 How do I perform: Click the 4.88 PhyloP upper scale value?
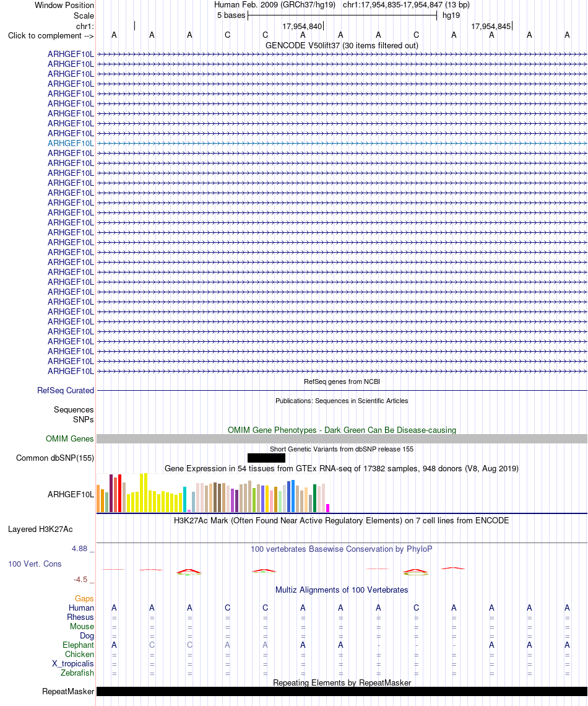[80, 549]
